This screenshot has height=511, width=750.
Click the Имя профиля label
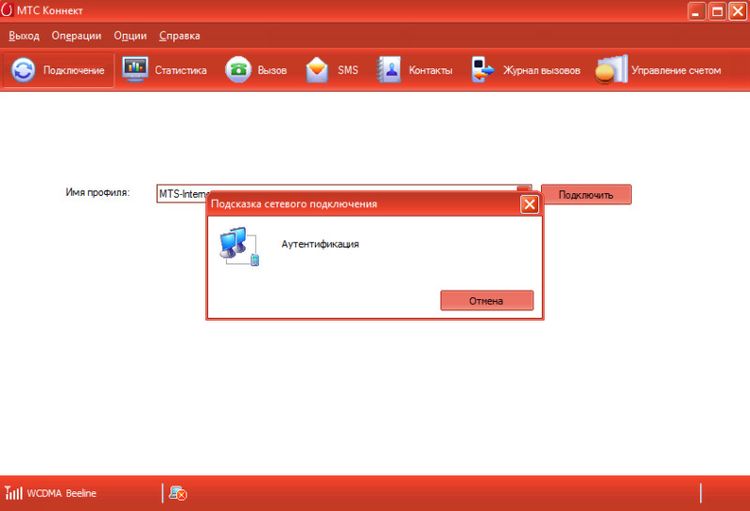(x=98, y=192)
